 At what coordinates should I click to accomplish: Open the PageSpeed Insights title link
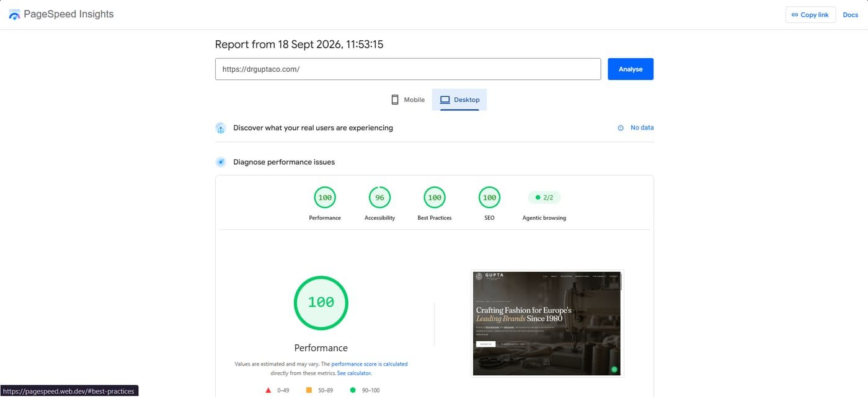click(x=69, y=14)
